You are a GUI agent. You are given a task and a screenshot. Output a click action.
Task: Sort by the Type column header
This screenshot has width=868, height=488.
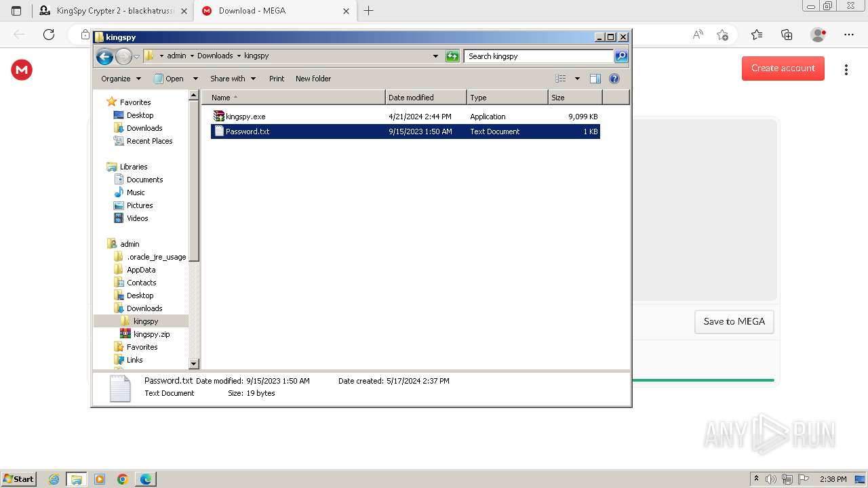tap(507, 98)
